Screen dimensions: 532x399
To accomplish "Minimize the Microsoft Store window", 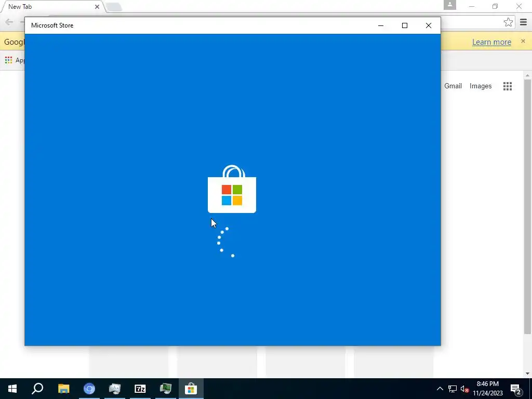I will [381, 25].
